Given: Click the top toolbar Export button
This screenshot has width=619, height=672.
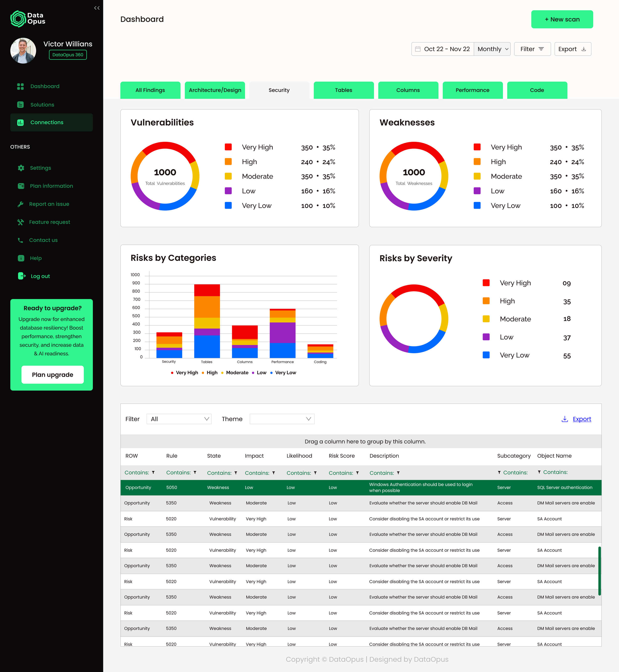Looking at the screenshot, I should (573, 49).
